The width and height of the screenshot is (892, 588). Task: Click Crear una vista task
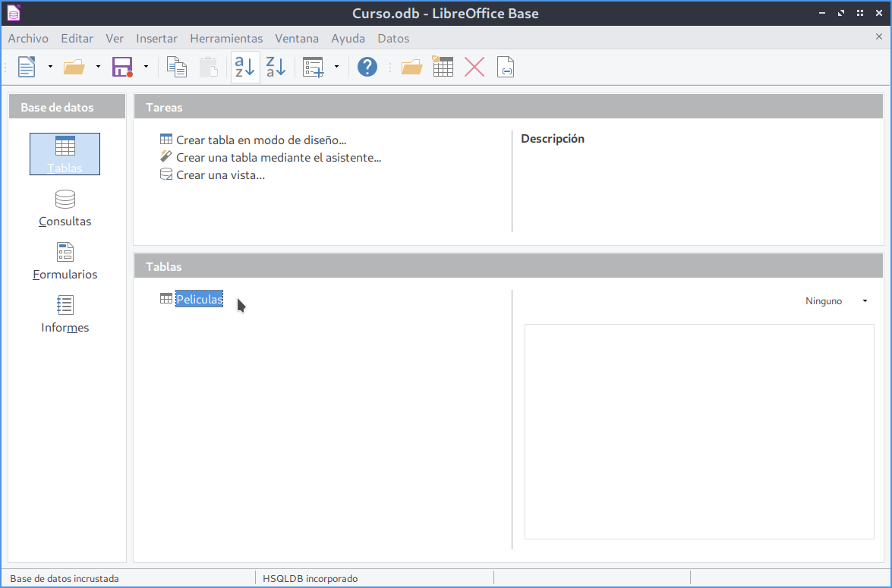[x=220, y=175]
